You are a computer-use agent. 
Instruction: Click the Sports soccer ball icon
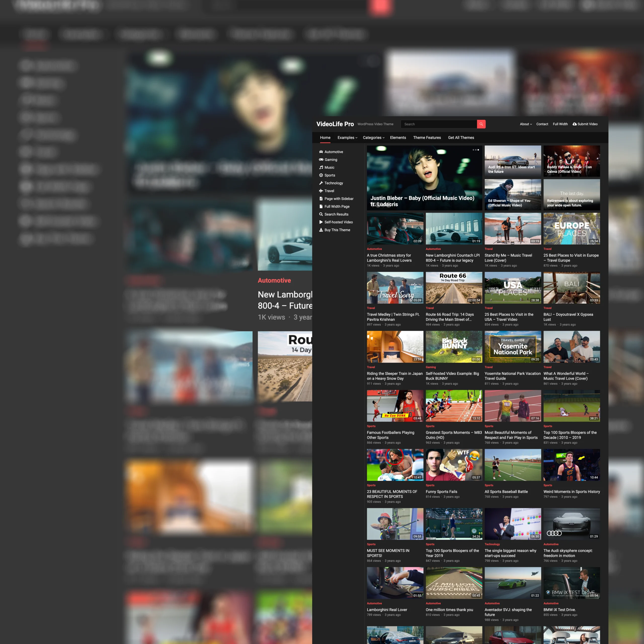coord(321,175)
